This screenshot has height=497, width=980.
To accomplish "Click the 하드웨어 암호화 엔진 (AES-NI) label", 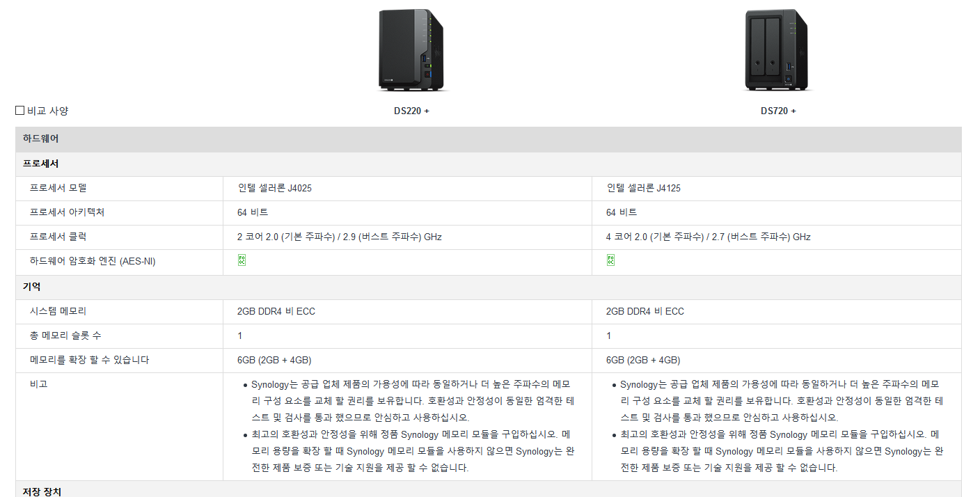I will pyautogui.click(x=93, y=261).
